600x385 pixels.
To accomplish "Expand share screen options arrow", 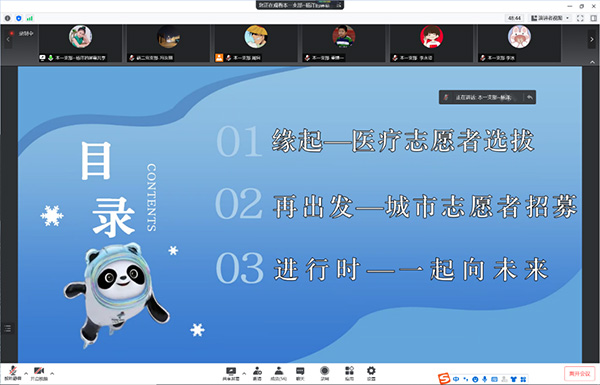I will 244,373.
